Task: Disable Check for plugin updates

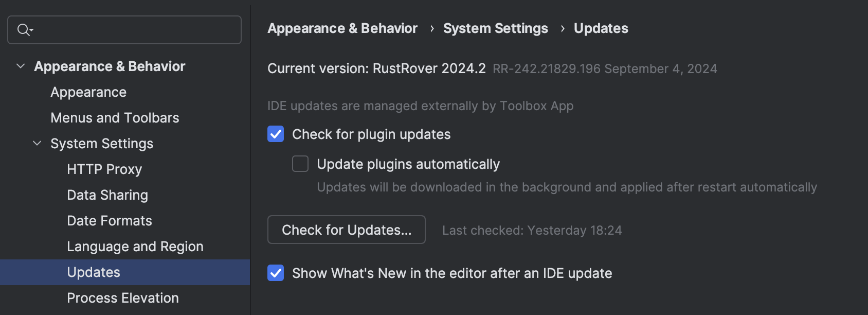Action: pyautogui.click(x=275, y=134)
